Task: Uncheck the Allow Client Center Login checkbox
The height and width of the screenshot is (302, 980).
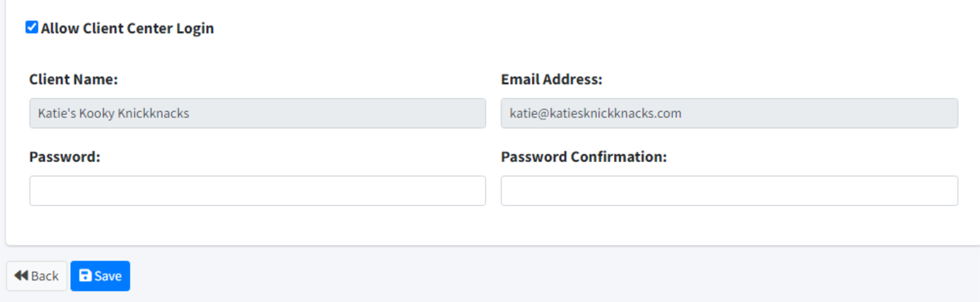Action: tap(32, 27)
